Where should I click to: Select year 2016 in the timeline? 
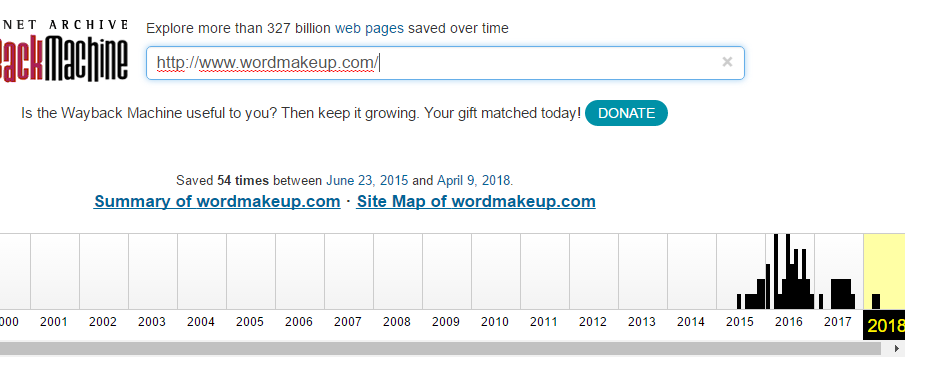789,322
